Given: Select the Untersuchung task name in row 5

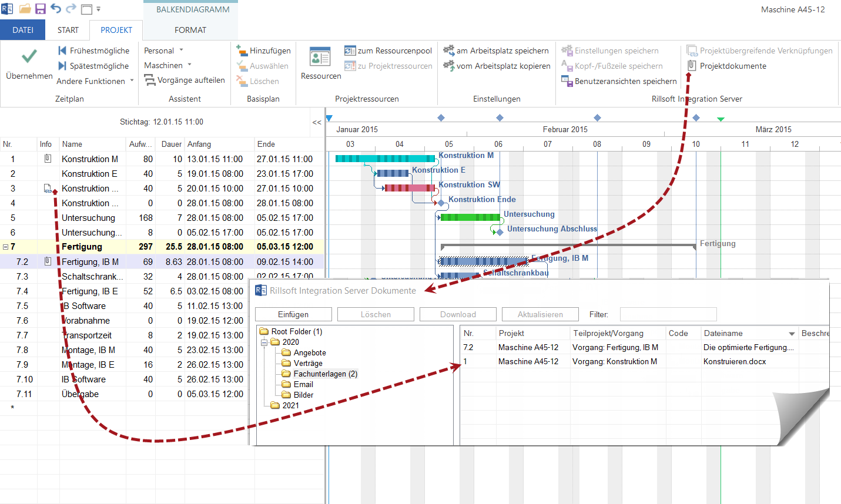Looking at the screenshot, I should (x=88, y=217).
